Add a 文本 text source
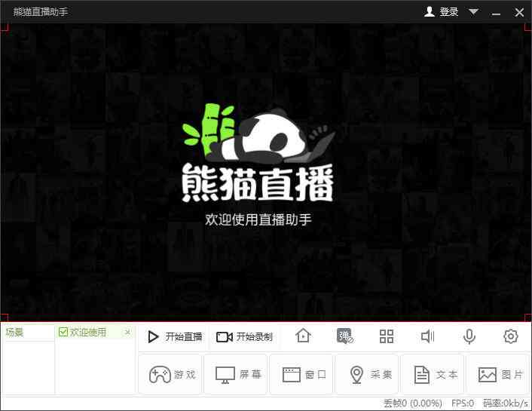The height and width of the screenshot is (411, 532). [x=433, y=374]
